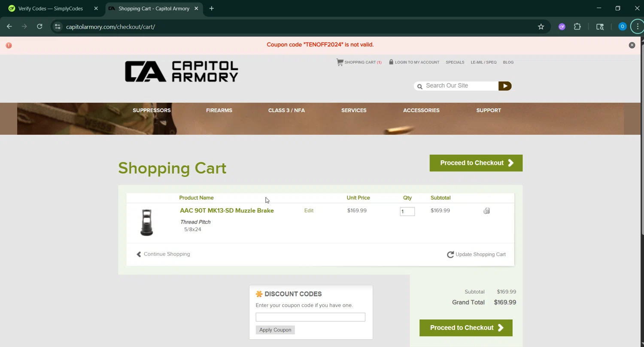Click the Product Name column header
This screenshot has width=644, height=347.
[x=196, y=198]
